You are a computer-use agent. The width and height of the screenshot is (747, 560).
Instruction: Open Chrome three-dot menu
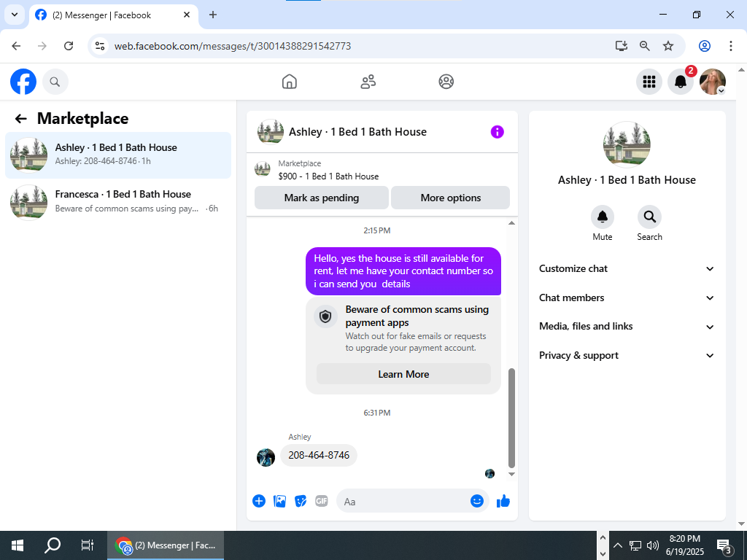point(731,46)
